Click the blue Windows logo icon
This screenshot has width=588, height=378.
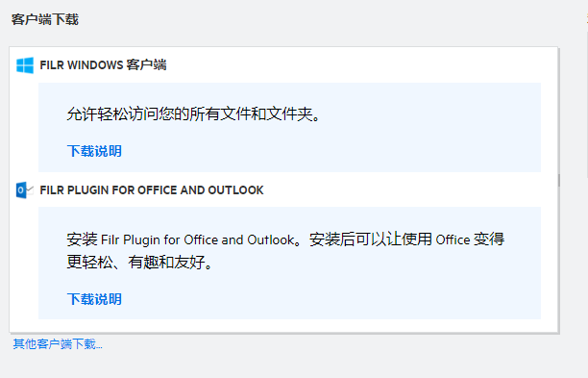25,65
